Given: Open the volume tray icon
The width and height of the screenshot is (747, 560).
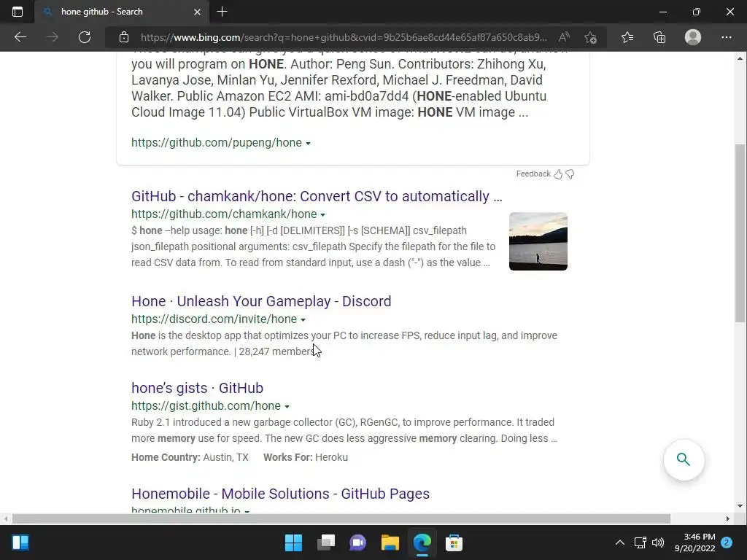Looking at the screenshot, I should click(x=658, y=542).
